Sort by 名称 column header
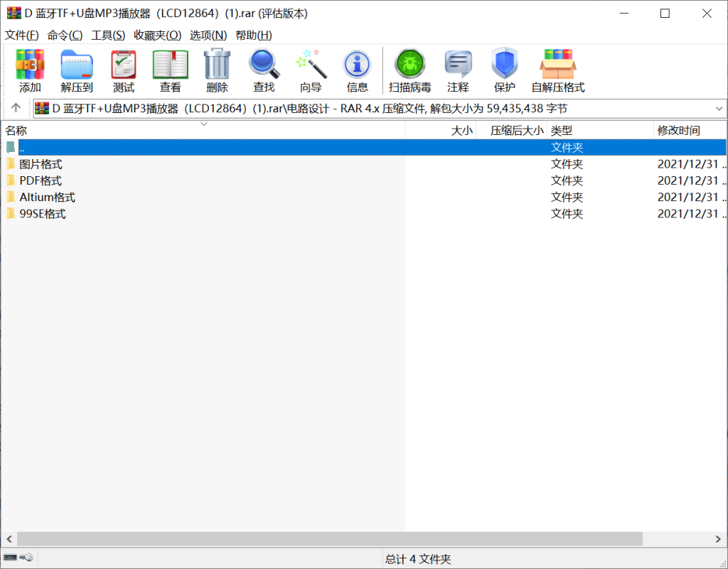The image size is (728, 569). tap(16, 131)
